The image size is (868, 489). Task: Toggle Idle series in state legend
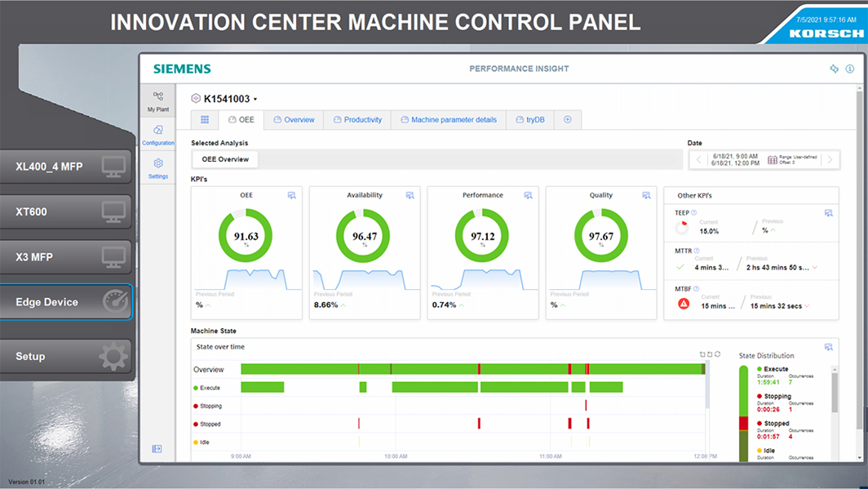(x=201, y=442)
